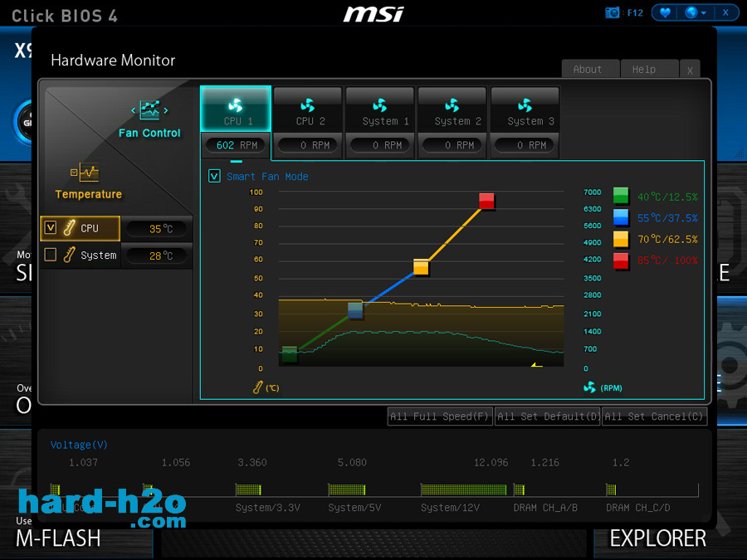Click the 40°C/12.5% legend text

click(667, 197)
